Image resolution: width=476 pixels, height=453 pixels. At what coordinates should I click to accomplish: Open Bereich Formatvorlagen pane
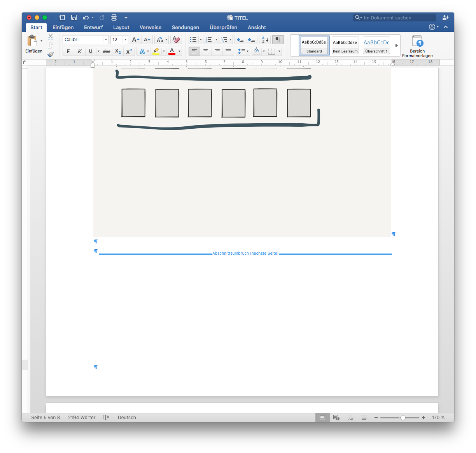417,46
